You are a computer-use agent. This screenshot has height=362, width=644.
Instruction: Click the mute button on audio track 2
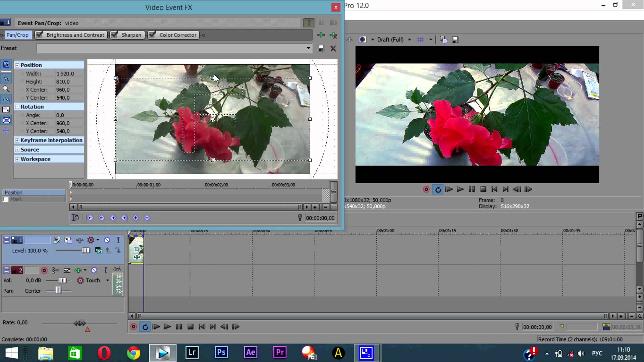94,270
